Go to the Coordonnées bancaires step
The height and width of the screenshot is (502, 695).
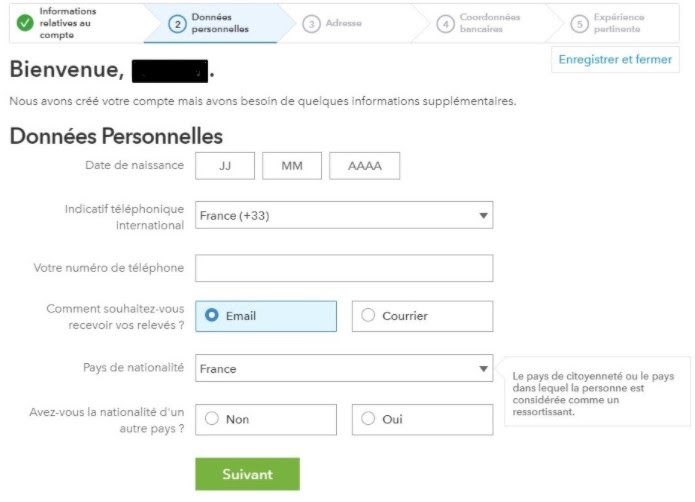[x=489, y=23]
